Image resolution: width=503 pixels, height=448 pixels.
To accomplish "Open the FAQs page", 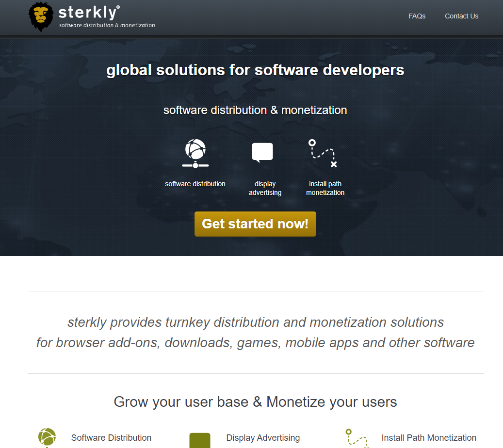I will point(417,16).
